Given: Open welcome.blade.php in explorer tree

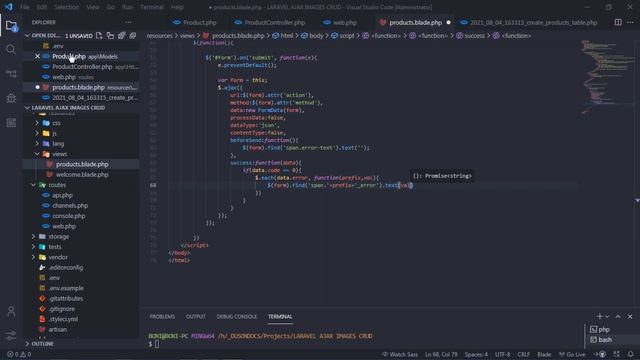Looking at the screenshot, I should point(82,175).
